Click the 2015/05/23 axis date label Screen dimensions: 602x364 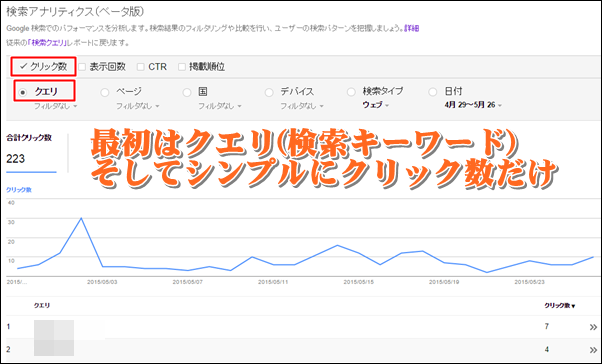(x=529, y=282)
